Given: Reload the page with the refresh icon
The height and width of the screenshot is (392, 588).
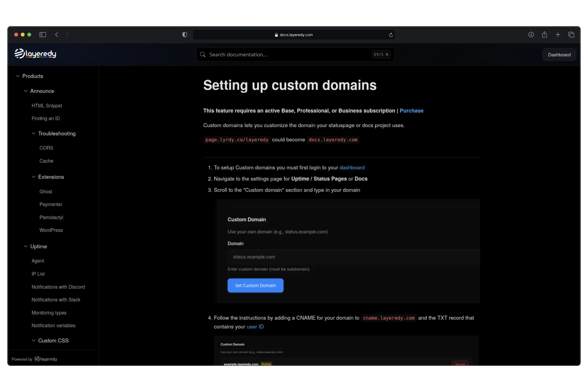Looking at the screenshot, I should (x=391, y=35).
